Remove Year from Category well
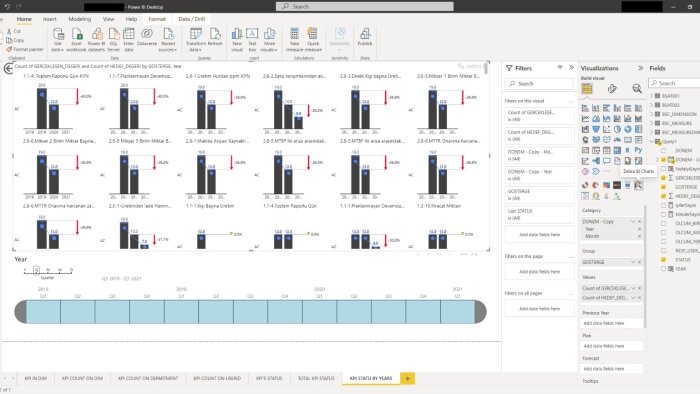The image size is (700, 394). click(639, 229)
